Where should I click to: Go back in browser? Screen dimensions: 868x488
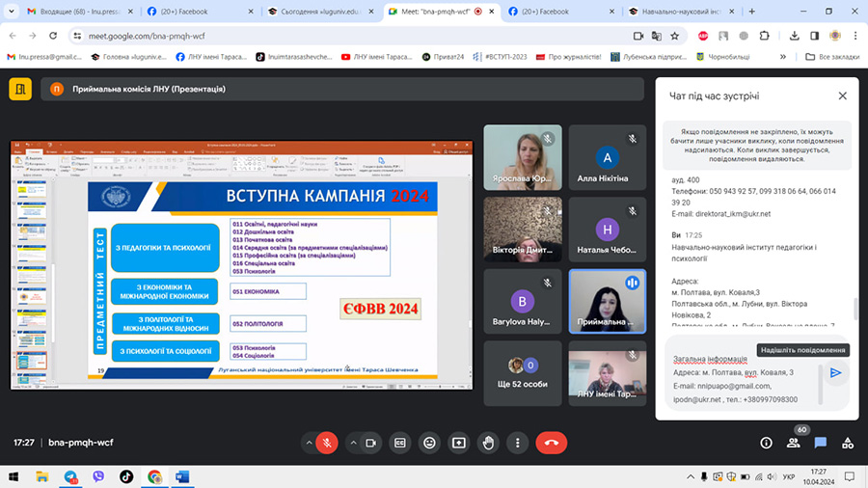coord(13,36)
